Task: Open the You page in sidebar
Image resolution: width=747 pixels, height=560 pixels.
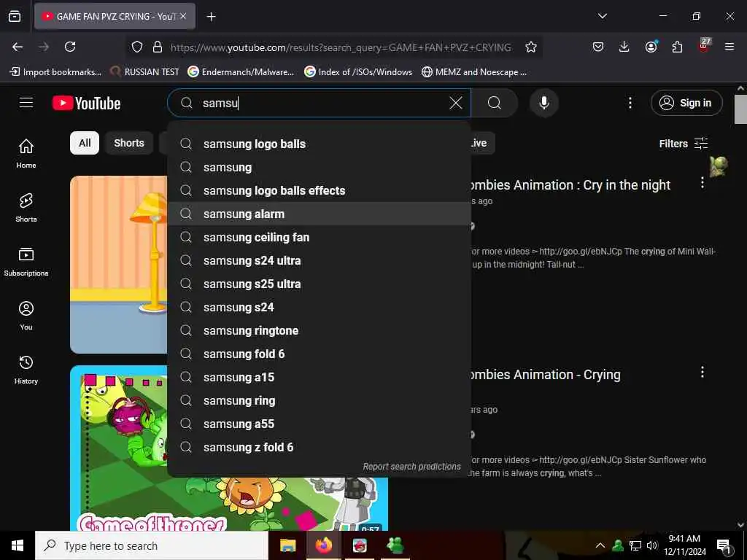Action: tap(26, 315)
